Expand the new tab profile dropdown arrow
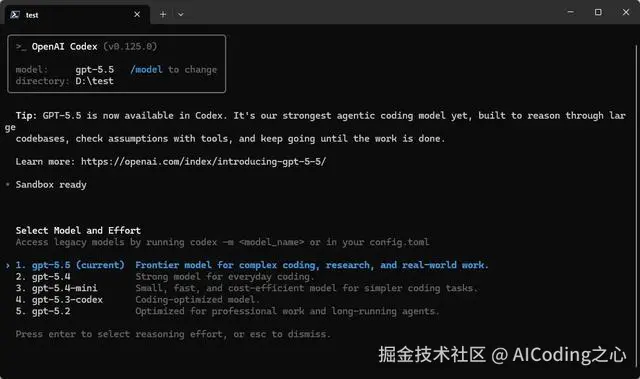The image size is (640, 379). (x=181, y=14)
